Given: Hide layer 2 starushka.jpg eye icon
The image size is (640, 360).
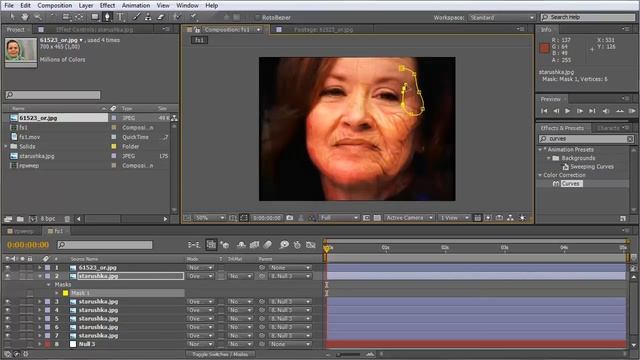Looking at the screenshot, I should [x=7, y=276].
